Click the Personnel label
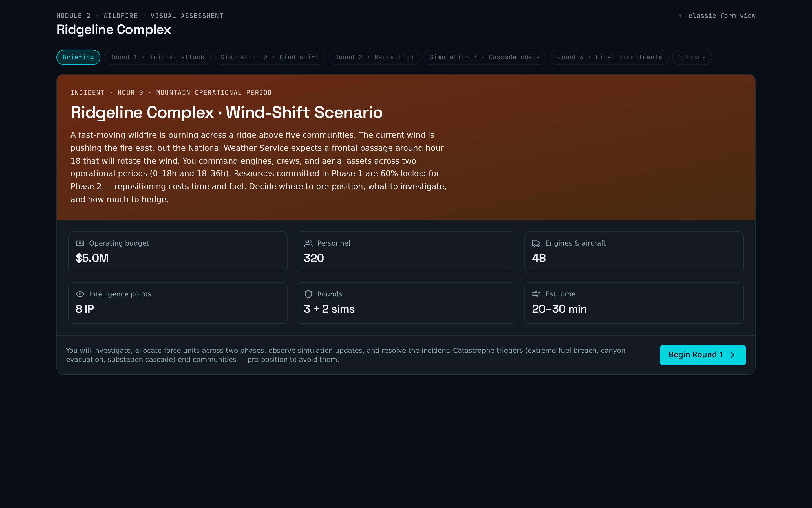Image resolution: width=812 pixels, height=508 pixels. point(334,243)
